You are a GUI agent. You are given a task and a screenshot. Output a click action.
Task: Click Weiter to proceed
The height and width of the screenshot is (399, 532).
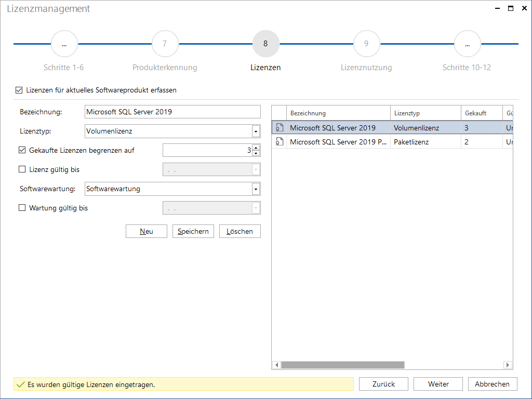click(x=438, y=384)
